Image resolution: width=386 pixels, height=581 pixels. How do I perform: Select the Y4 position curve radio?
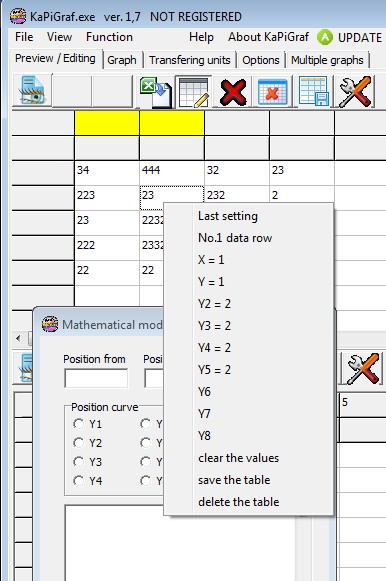(x=79, y=481)
